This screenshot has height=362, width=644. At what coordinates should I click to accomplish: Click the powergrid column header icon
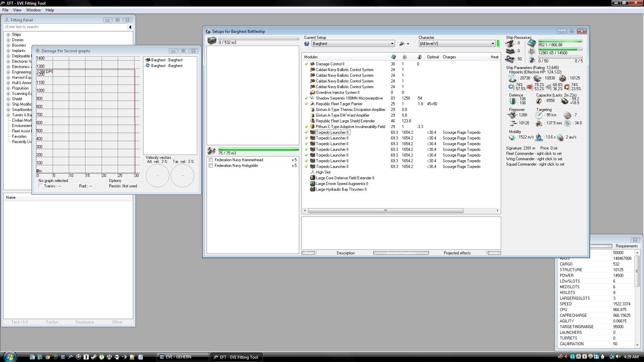tap(405, 57)
